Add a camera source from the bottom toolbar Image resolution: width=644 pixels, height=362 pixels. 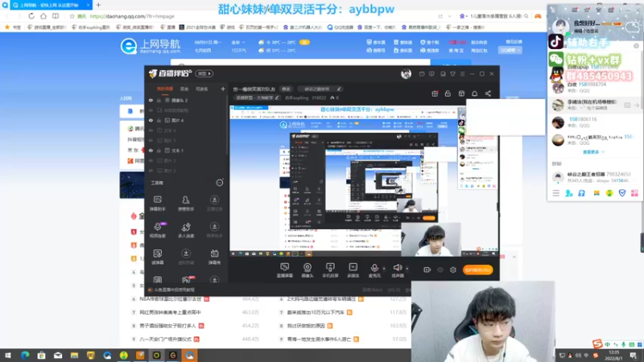308,270
